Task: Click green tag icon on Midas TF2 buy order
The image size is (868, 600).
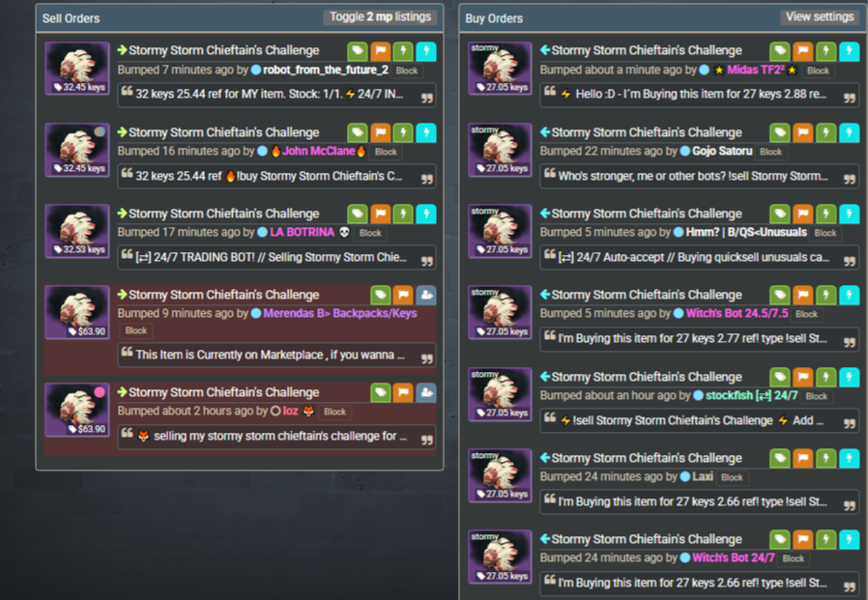Action: (x=780, y=51)
